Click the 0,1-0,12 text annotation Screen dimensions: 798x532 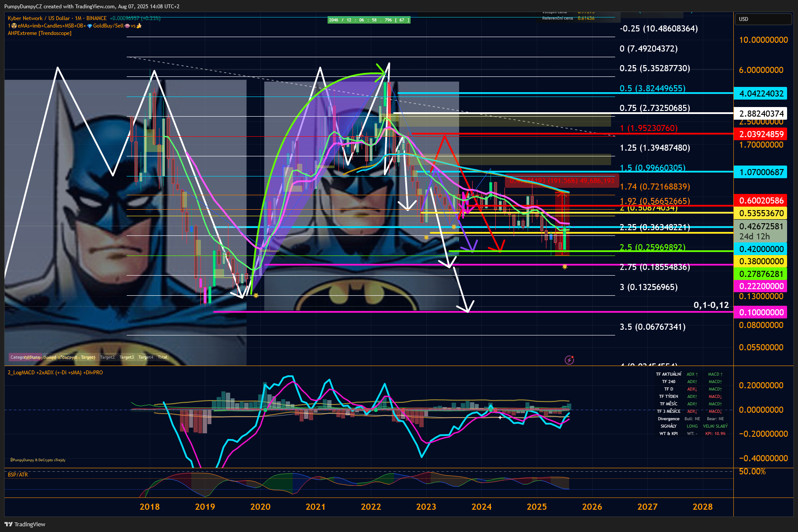[711, 305]
